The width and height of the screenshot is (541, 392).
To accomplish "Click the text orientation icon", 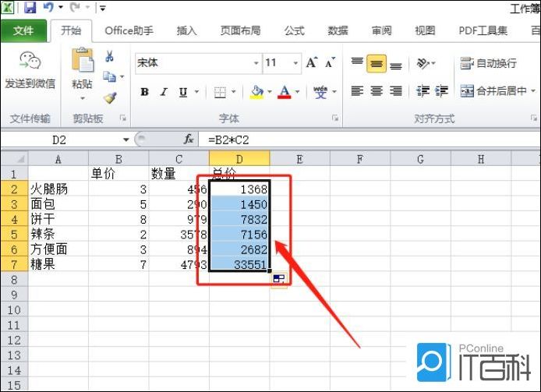I will click(x=423, y=63).
